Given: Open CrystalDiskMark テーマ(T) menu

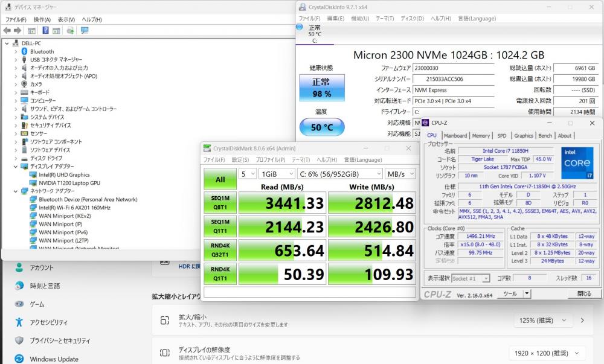Looking at the screenshot, I should tap(301, 160).
